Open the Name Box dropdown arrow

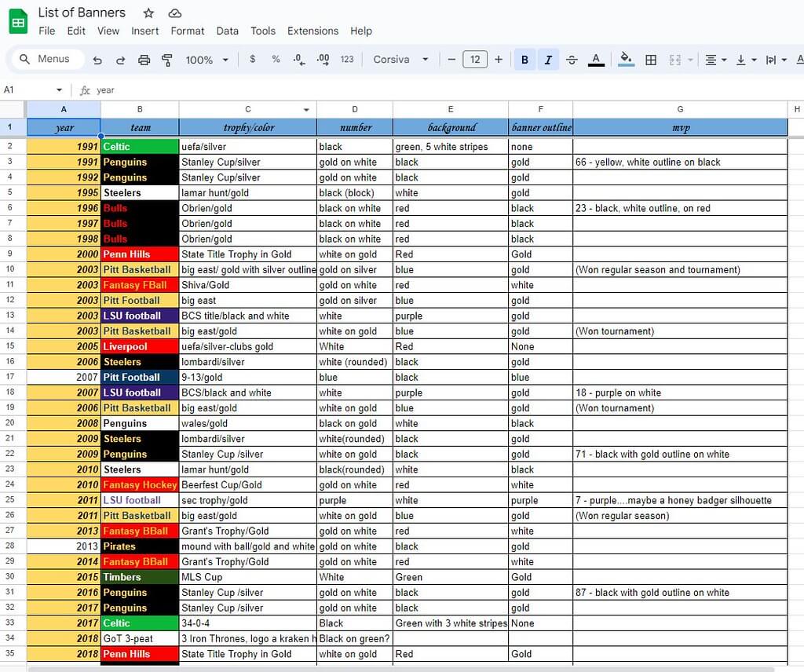click(x=59, y=90)
